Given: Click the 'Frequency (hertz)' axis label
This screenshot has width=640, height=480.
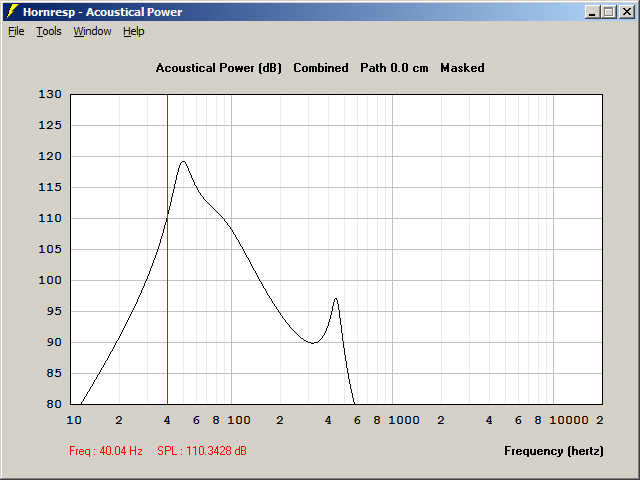Looking at the screenshot, I should coord(554,451).
